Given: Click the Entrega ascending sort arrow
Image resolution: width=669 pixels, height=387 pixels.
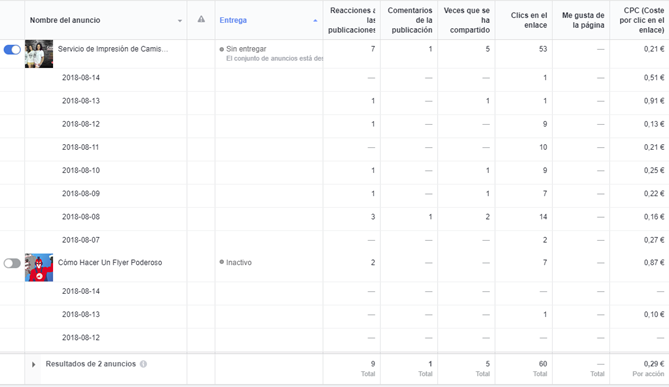Looking at the screenshot, I should [x=315, y=20].
